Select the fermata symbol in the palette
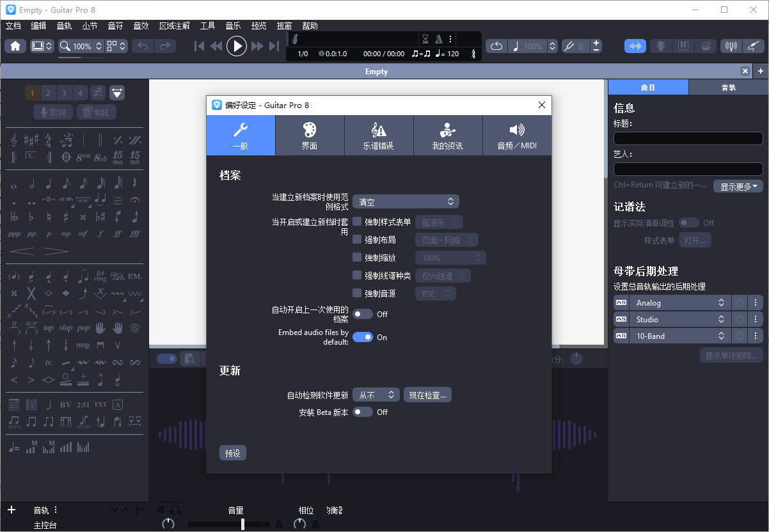The image size is (769, 532). click(134, 200)
